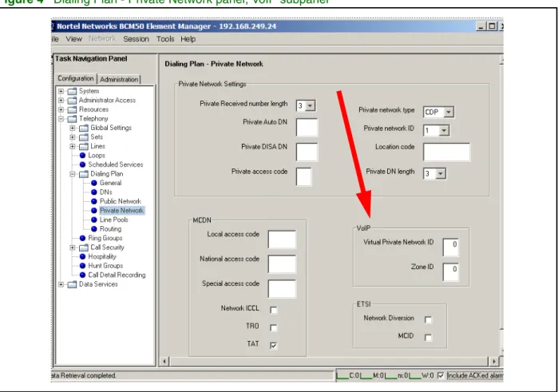Screen dimensions: 558x392
Task: Click the Telephony folder icon
Action: point(72,119)
